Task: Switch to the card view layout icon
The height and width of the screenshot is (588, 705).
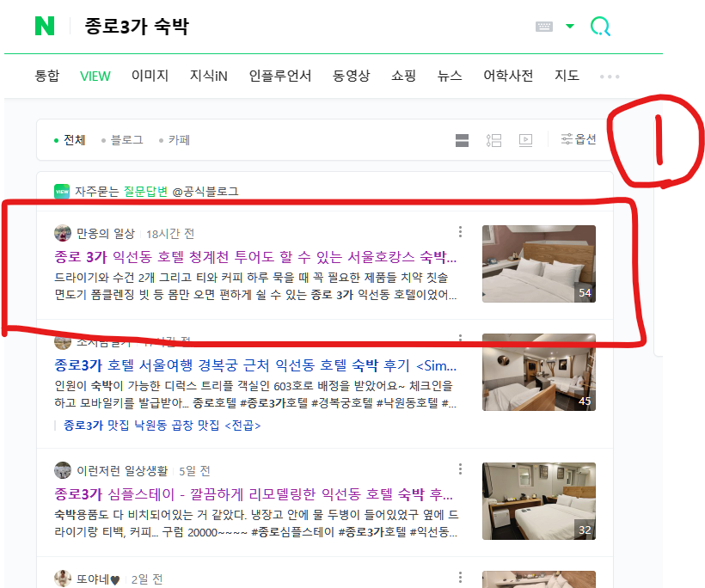Action: [x=462, y=140]
